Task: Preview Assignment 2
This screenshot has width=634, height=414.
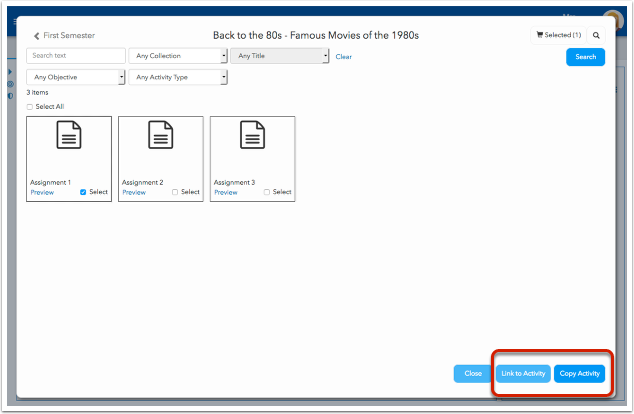Action: click(x=133, y=192)
